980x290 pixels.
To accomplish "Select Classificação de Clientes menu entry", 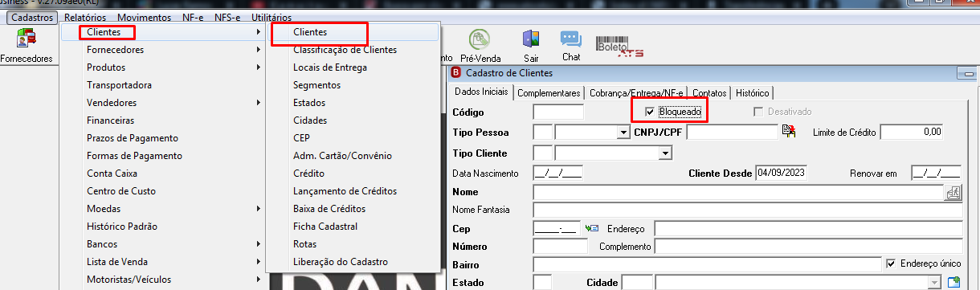I will click(345, 50).
